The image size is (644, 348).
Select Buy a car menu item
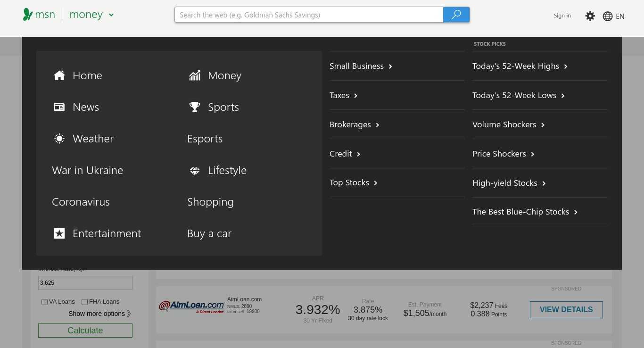[x=209, y=233]
